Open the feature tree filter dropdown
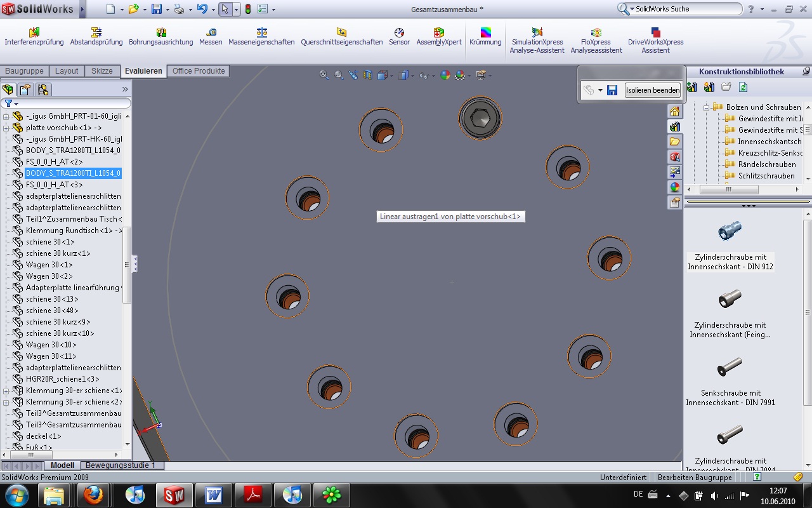 click(x=16, y=104)
